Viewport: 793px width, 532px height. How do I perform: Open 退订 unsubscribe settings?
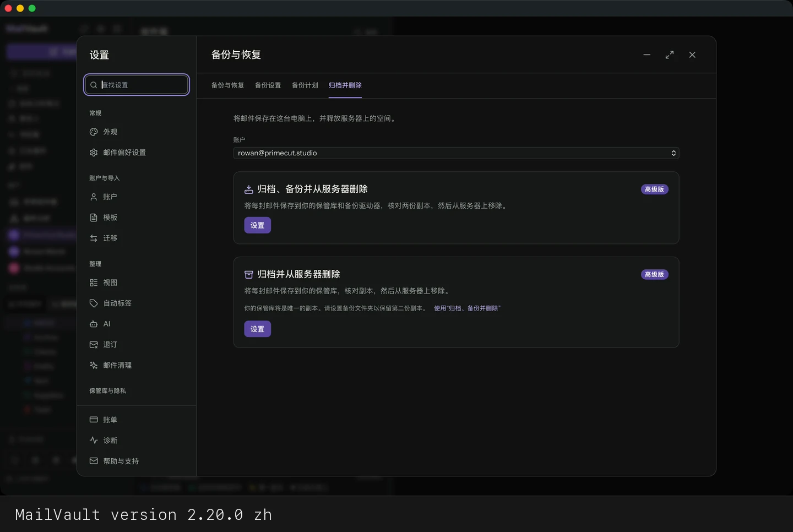(137, 345)
